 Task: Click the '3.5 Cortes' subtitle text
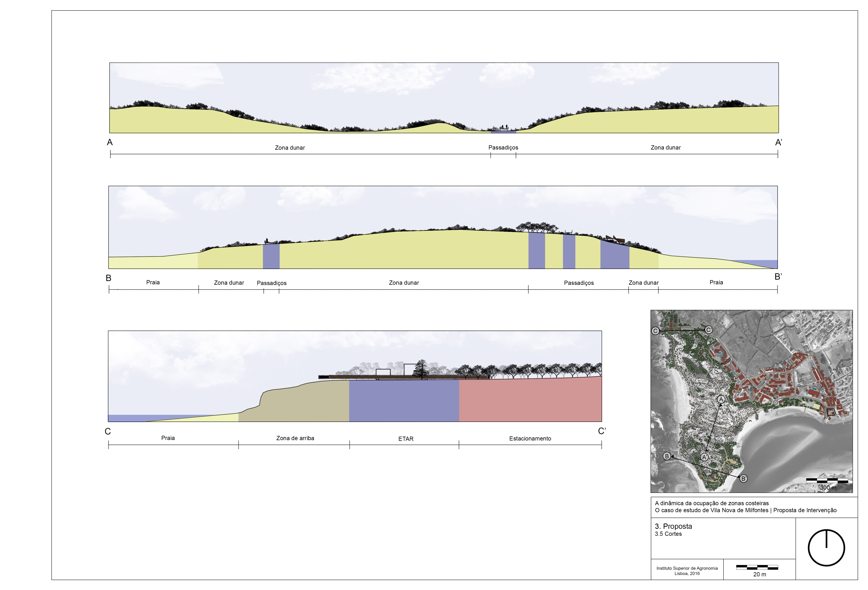tap(668, 534)
